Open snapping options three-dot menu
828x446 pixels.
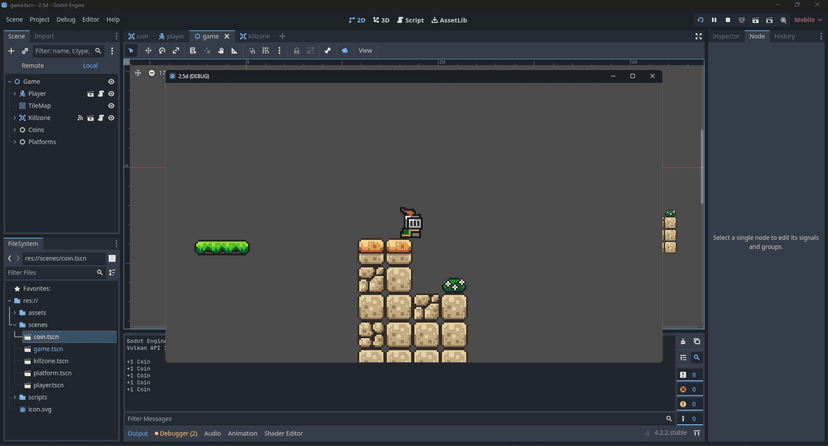(279, 51)
